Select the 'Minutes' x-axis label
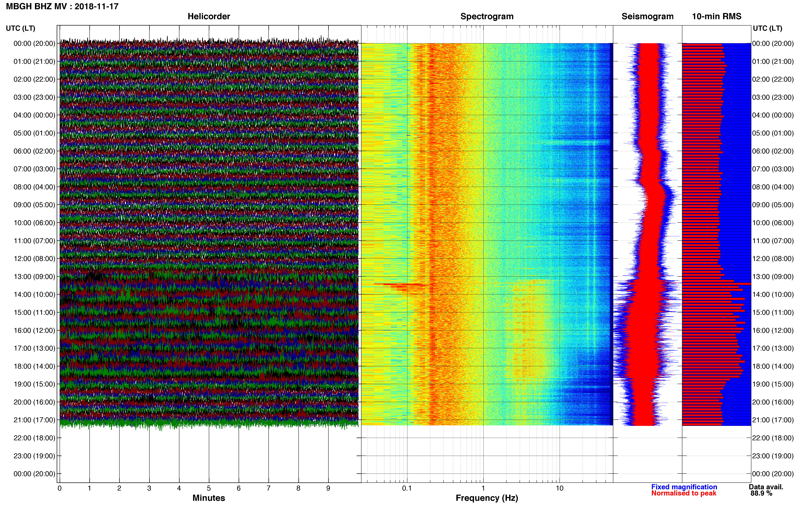 tap(209, 498)
